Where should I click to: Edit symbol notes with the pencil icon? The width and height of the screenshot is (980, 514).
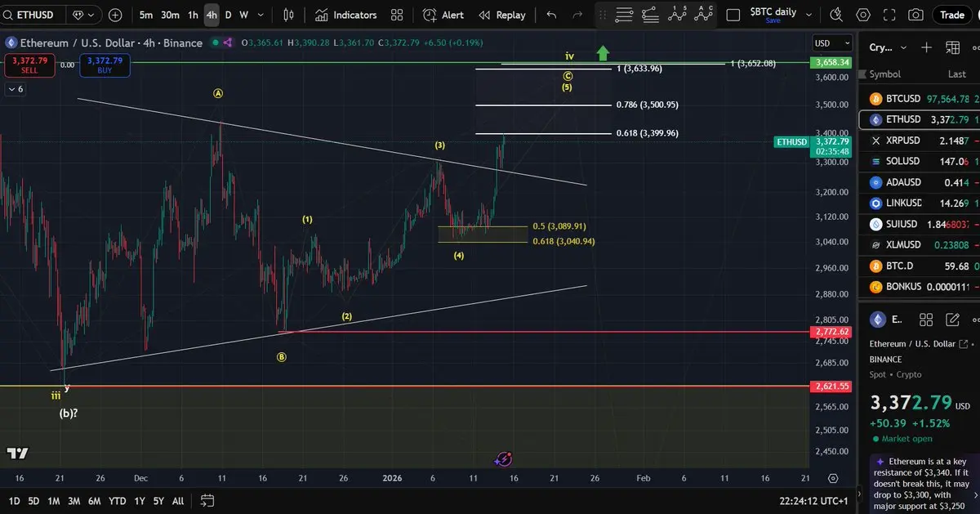tap(952, 320)
